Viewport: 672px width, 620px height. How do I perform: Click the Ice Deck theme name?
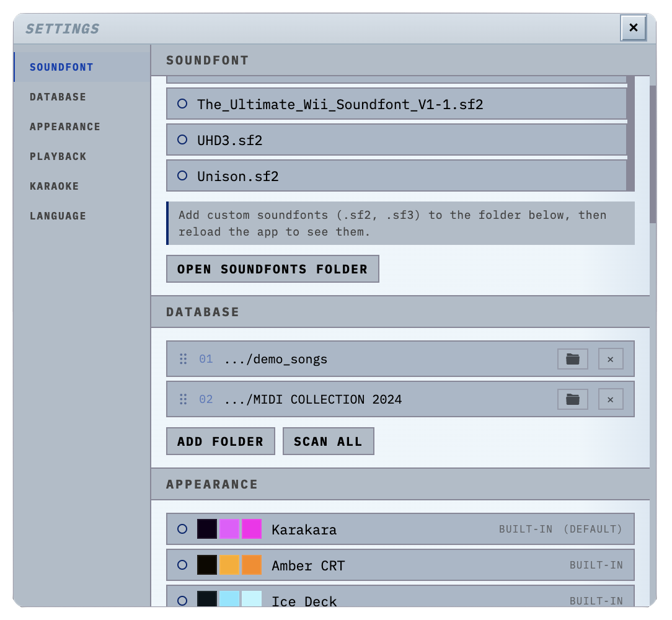point(304,601)
